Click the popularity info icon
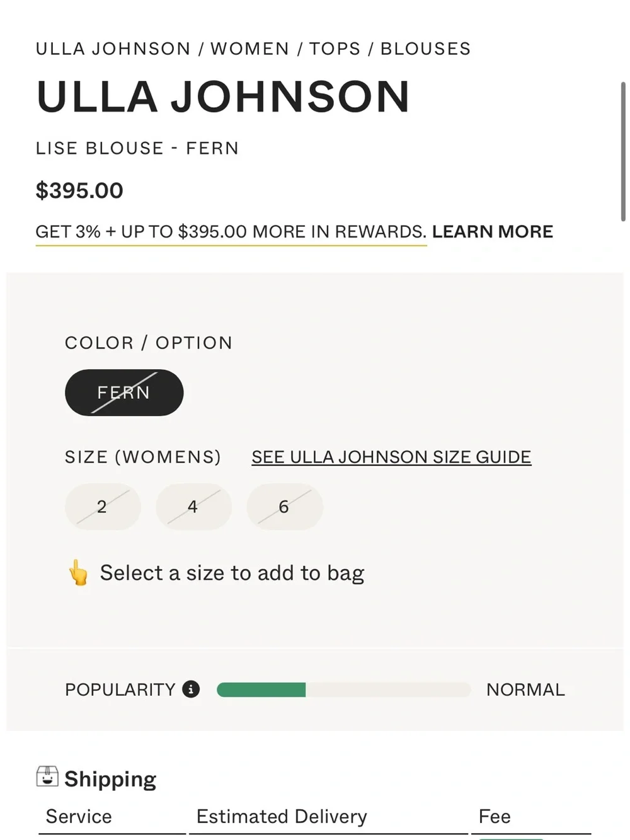 191,689
